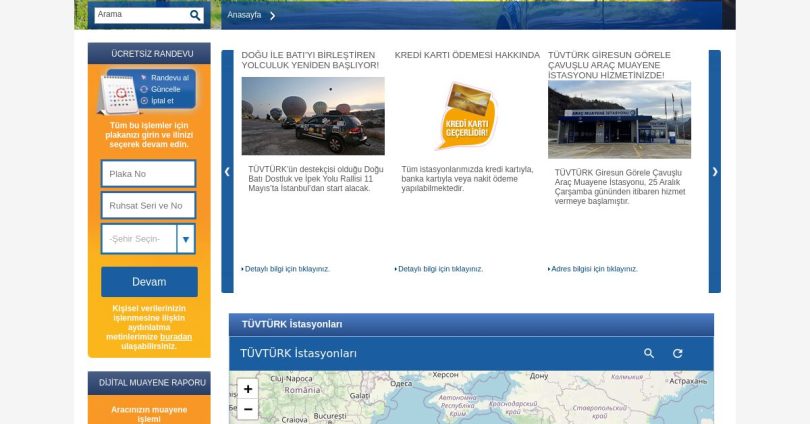
Task: Click Detaylı bilgi link under rally news
Action: pyautogui.click(x=286, y=269)
